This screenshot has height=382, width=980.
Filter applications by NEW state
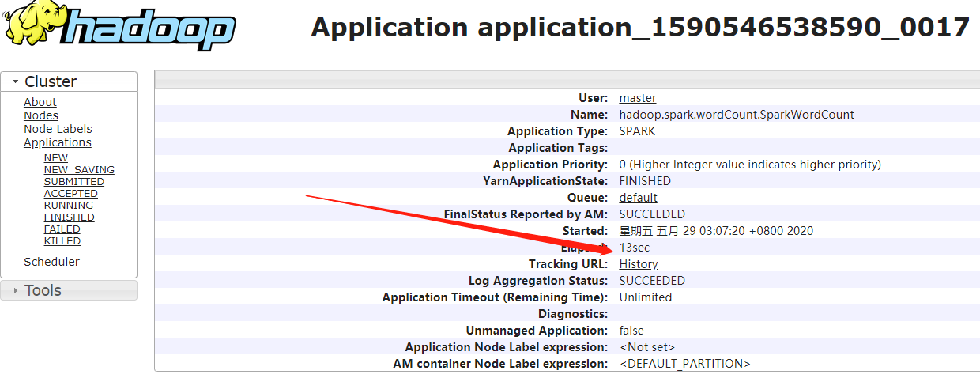click(x=56, y=158)
